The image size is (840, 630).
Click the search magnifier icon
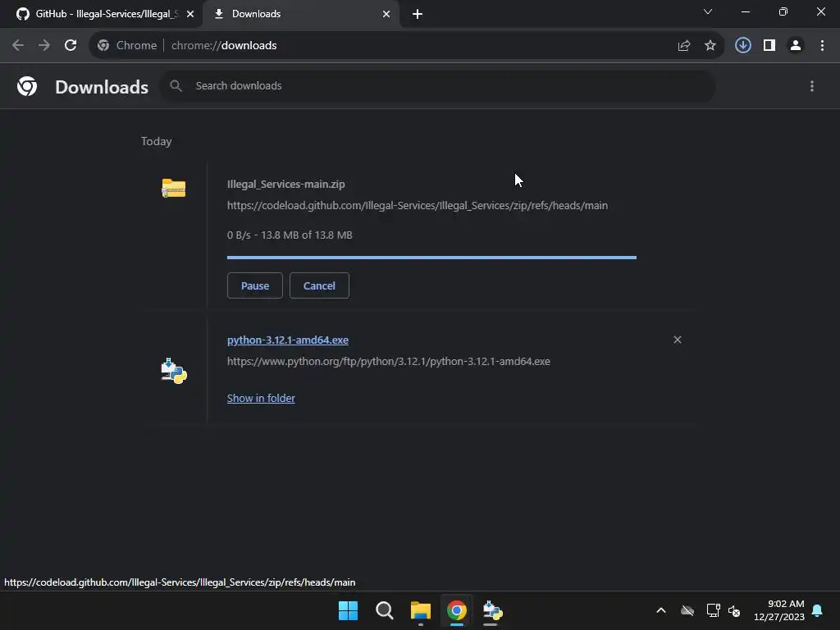[x=176, y=85]
